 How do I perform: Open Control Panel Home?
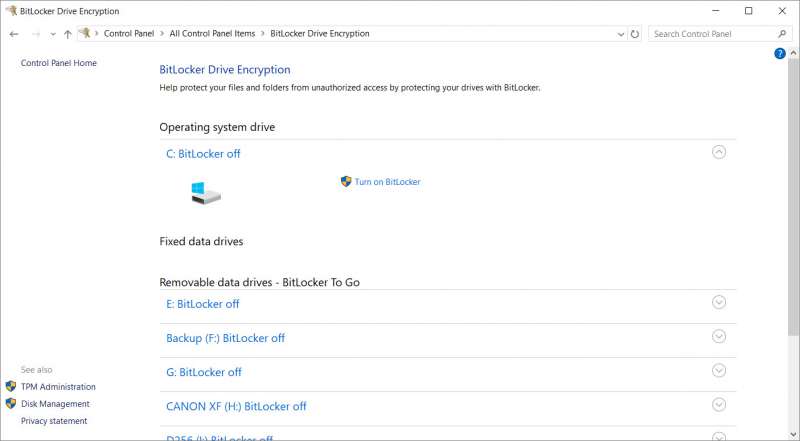59,63
